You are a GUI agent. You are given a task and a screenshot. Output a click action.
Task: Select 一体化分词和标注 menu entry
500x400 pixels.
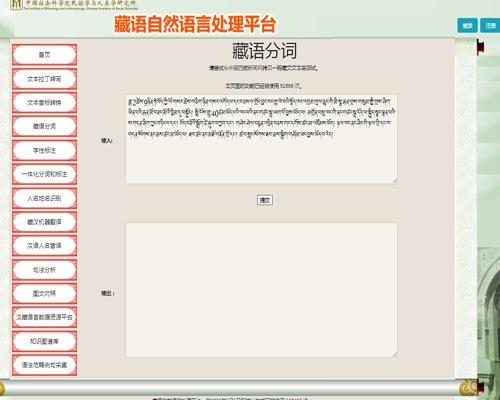point(44,174)
